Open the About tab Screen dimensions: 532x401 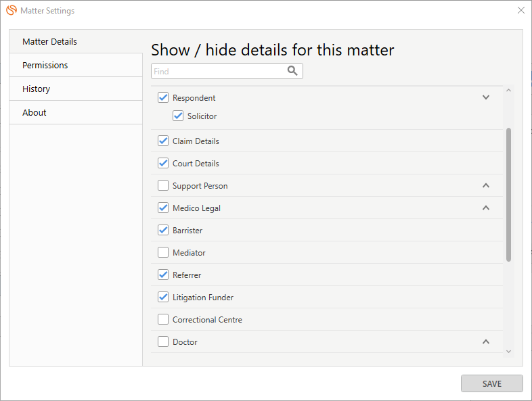tap(35, 112)
